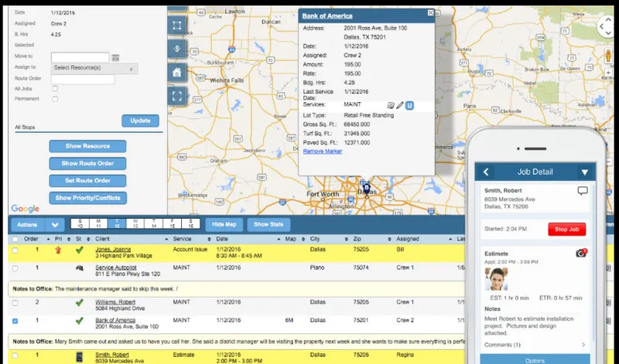Click the mobile device icon for Smith, Robert row
The height and width of the screenshot is (364, 619).
(x=80, y=357)
